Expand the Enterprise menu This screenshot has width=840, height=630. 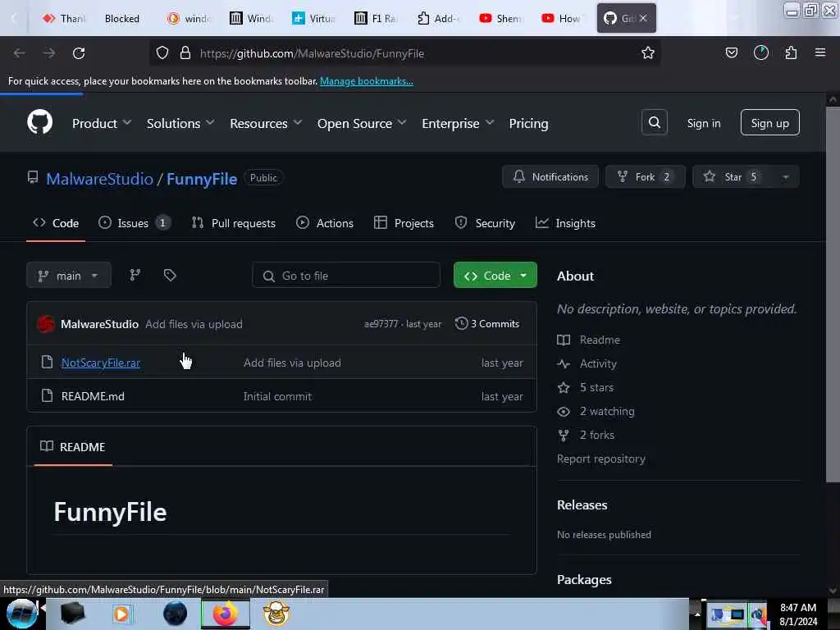458,123
